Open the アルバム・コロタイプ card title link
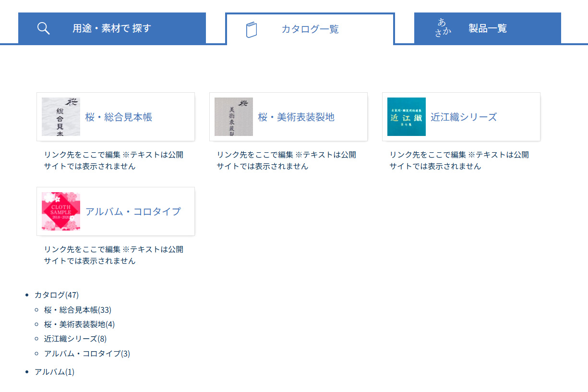588x392 pixels. coord(133,211)
